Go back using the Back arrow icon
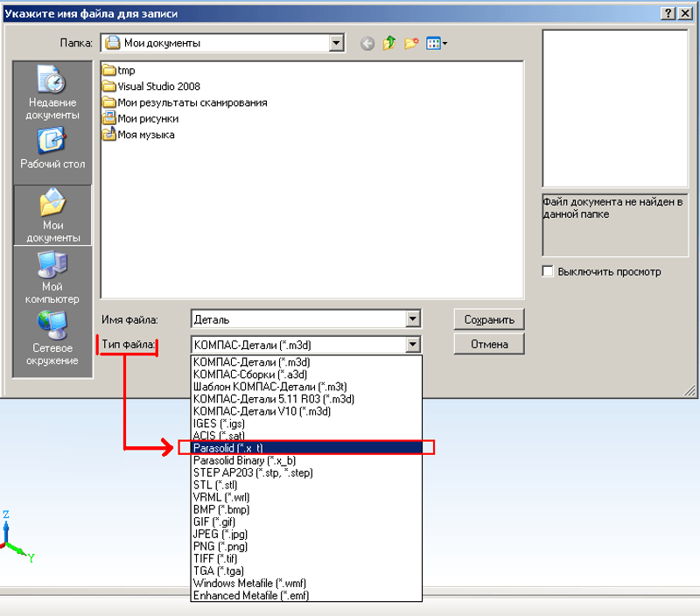 [x=367, y=43]
